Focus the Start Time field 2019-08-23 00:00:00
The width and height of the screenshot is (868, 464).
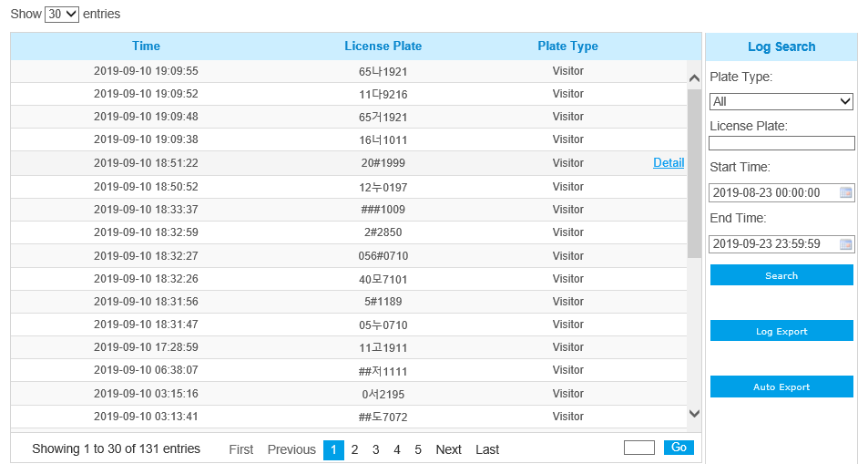click(781, 193)
